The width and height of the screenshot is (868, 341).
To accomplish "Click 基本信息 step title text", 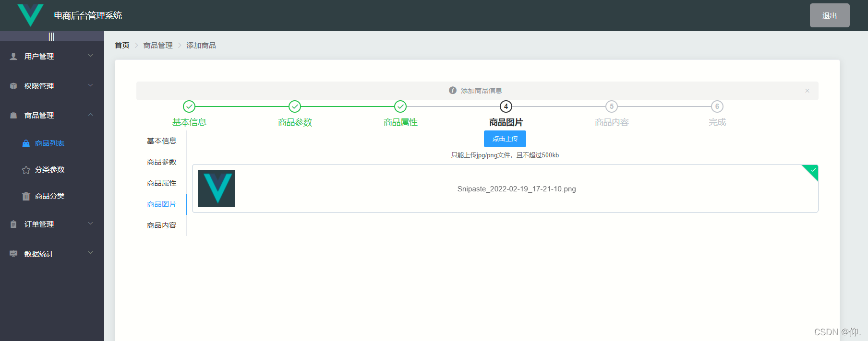I will tap(189, 122).
